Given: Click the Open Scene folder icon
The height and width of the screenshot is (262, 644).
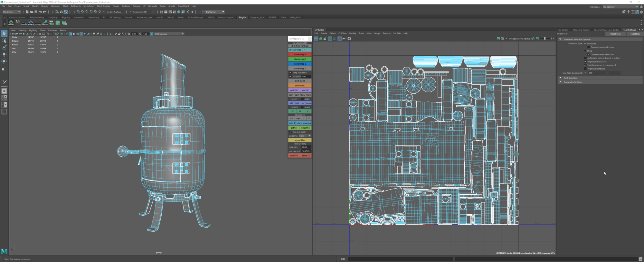Looking at the screenshot, I should (32, 12).
